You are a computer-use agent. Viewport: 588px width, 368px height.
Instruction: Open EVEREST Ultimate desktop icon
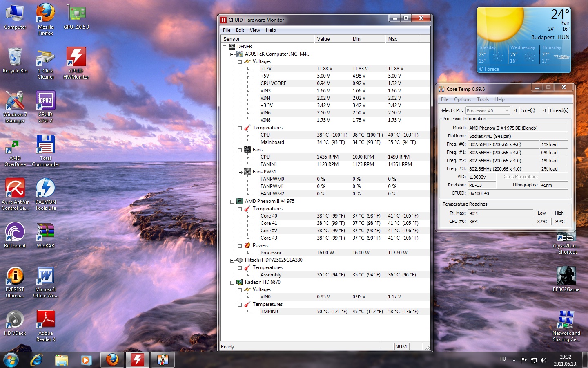pos(15,282)
